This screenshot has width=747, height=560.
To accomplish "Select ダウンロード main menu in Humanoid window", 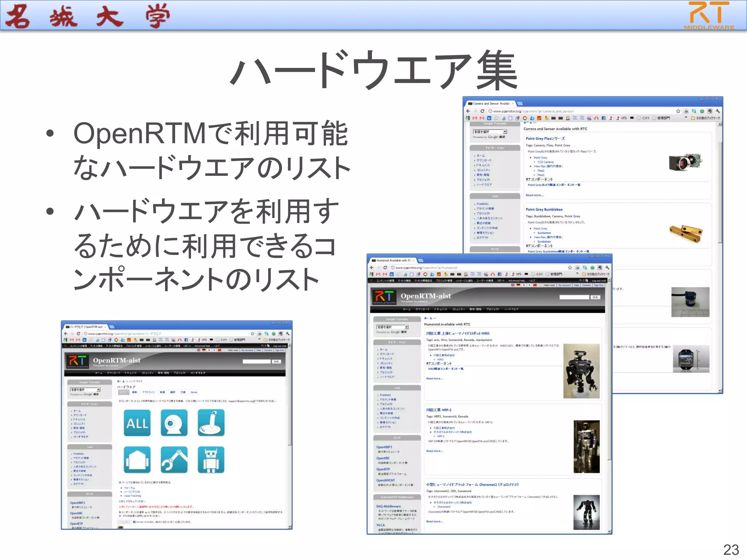I will 422,309.
